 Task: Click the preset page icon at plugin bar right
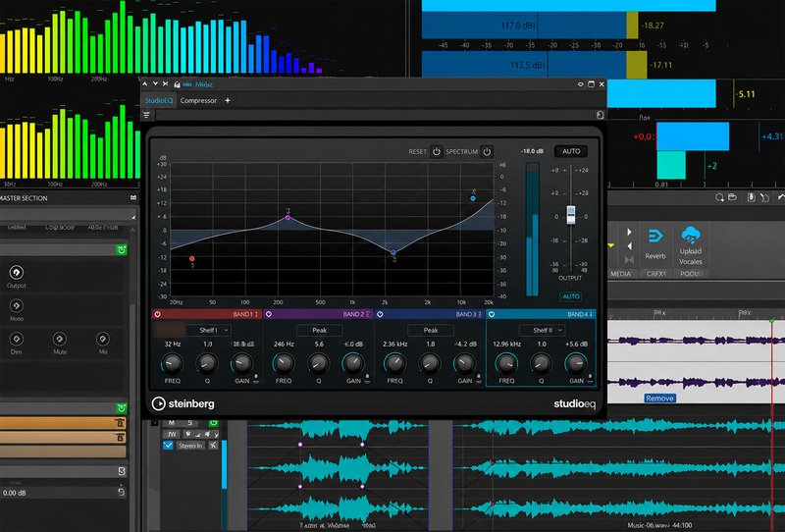[600, 115]
